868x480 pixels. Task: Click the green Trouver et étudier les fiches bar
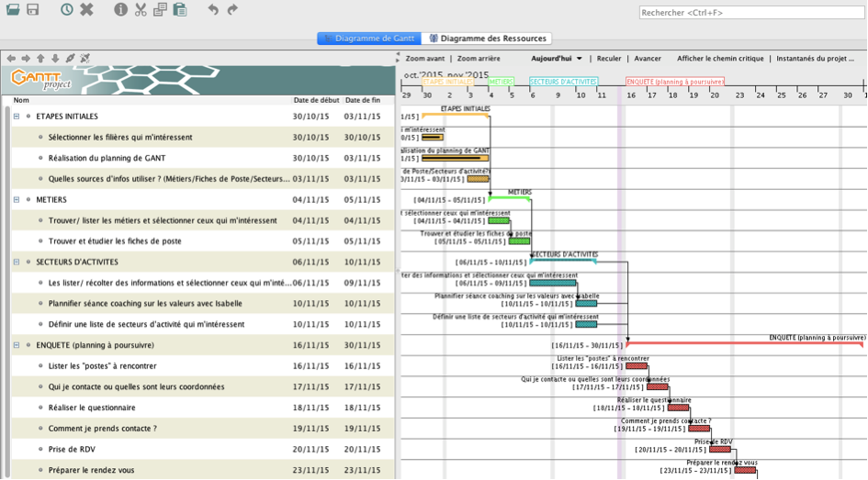coord(519,241)
